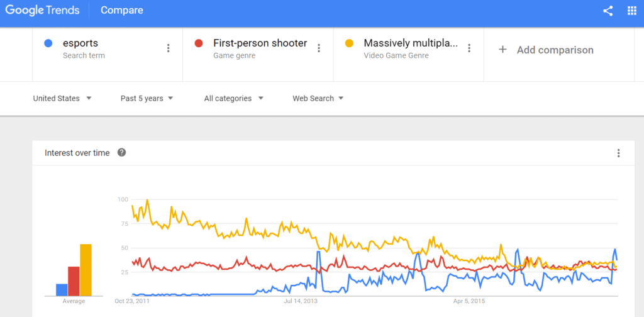This screenshot has height=317, width=644.
Task: Edit the esports search term
Action: [80, 43]
